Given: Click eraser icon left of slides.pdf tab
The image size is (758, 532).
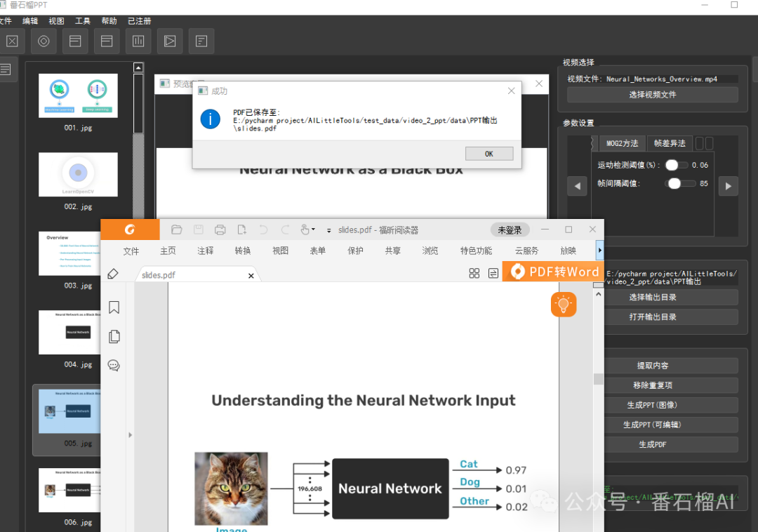Looking at the screenshot, I should [x=112, y=274].
